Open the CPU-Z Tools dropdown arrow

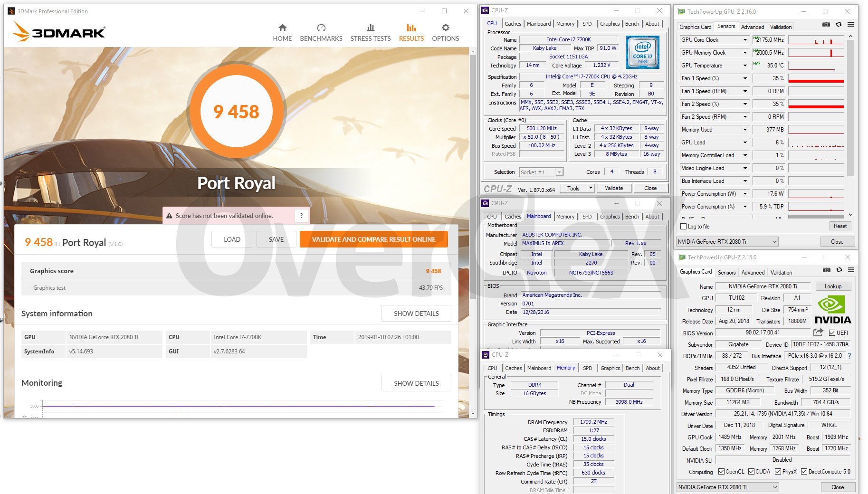(591, 188)
